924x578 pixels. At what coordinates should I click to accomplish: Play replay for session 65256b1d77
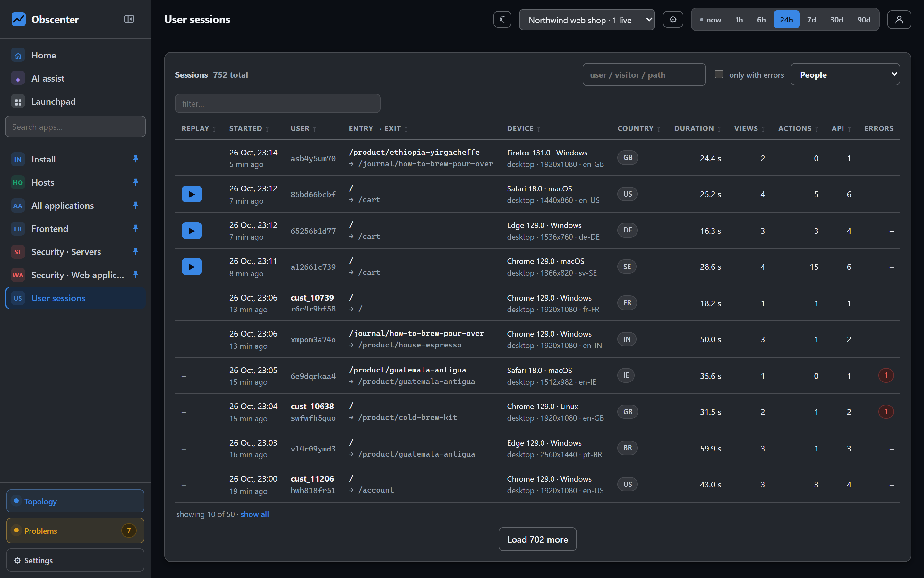point(192,231)
